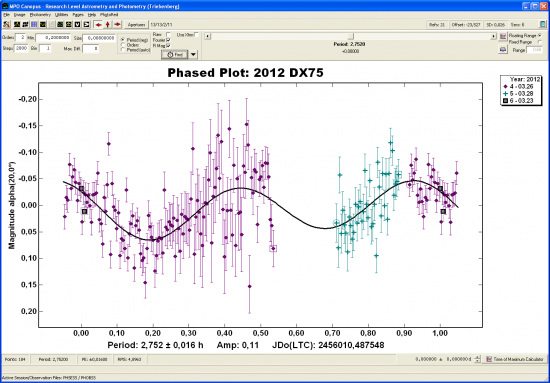Click the Magnitude alpha y-axis label
The image size is (550, 383).
pyautogui.click(x=12, y=205)
